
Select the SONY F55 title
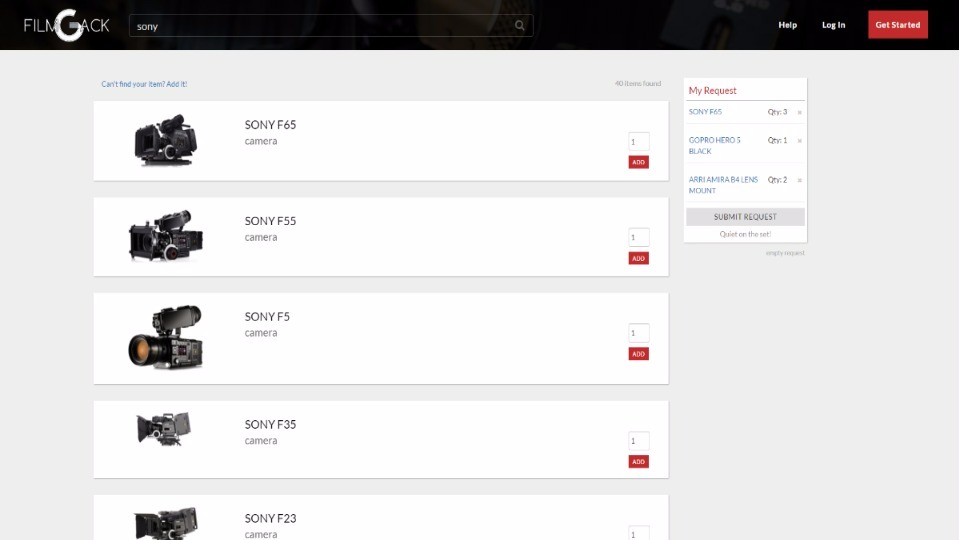(270, 221)
